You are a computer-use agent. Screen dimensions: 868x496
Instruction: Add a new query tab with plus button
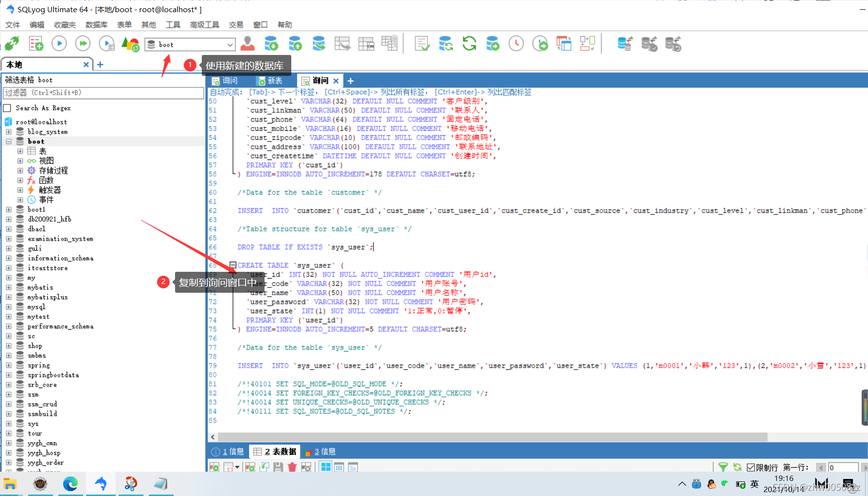[351, 81]
